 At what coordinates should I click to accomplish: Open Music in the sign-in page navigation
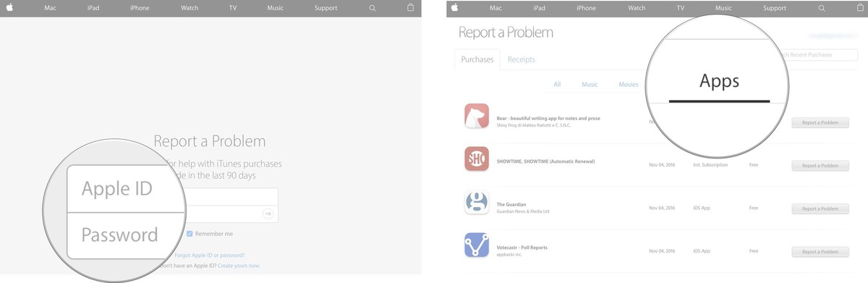[275, 8]
